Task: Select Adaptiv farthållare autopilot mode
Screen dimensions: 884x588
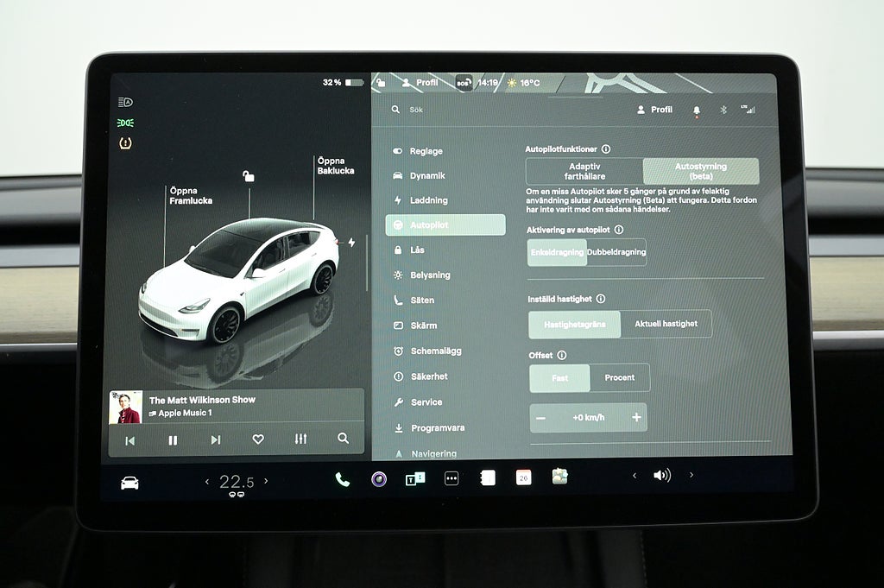Action: pos(584,171)
